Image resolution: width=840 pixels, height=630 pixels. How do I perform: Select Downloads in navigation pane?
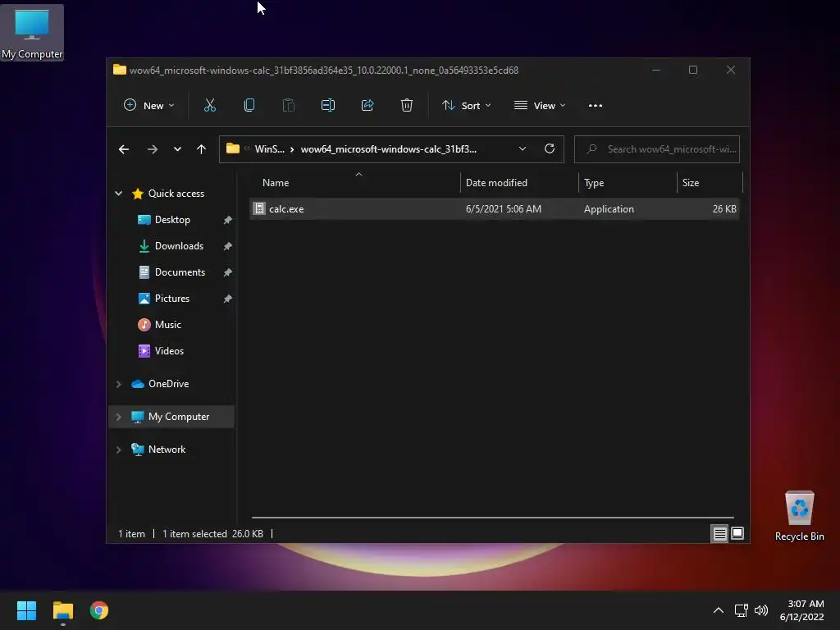(179, 246)
